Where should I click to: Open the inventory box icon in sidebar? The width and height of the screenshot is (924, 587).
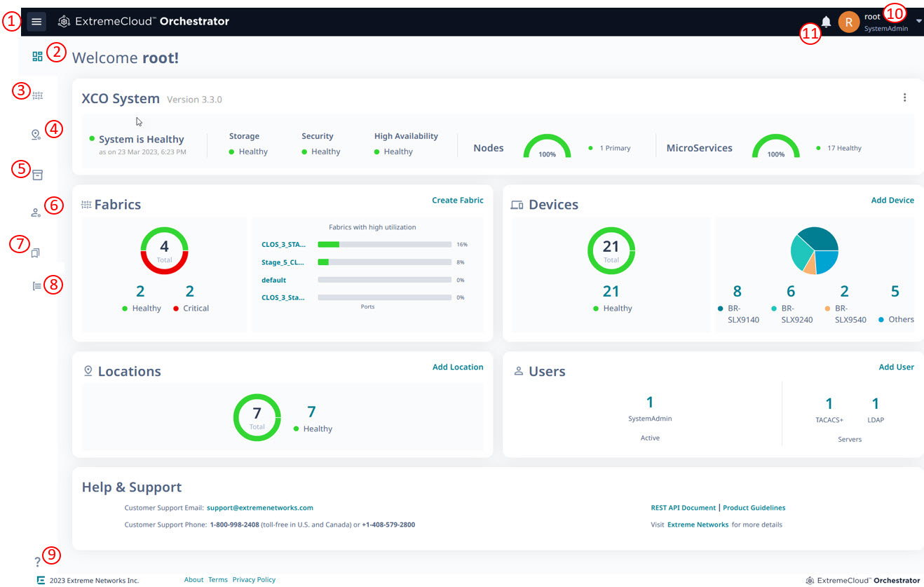(x=38, y=175)
